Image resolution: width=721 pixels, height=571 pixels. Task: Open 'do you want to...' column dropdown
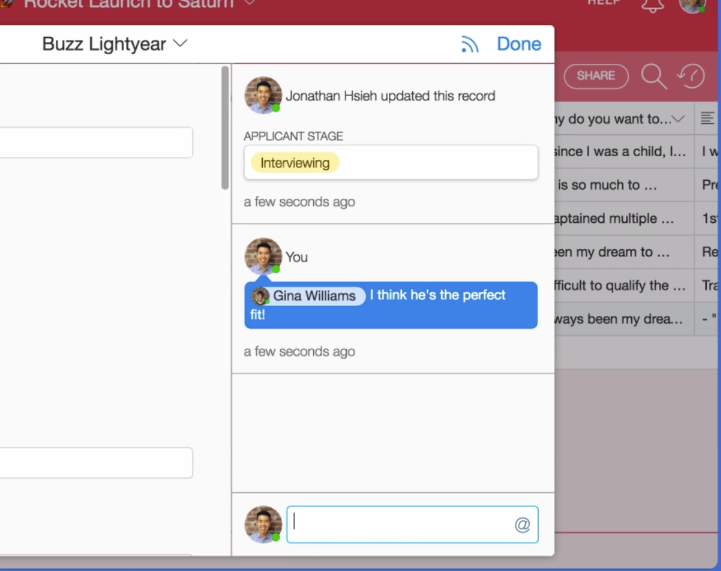[678, 119]
